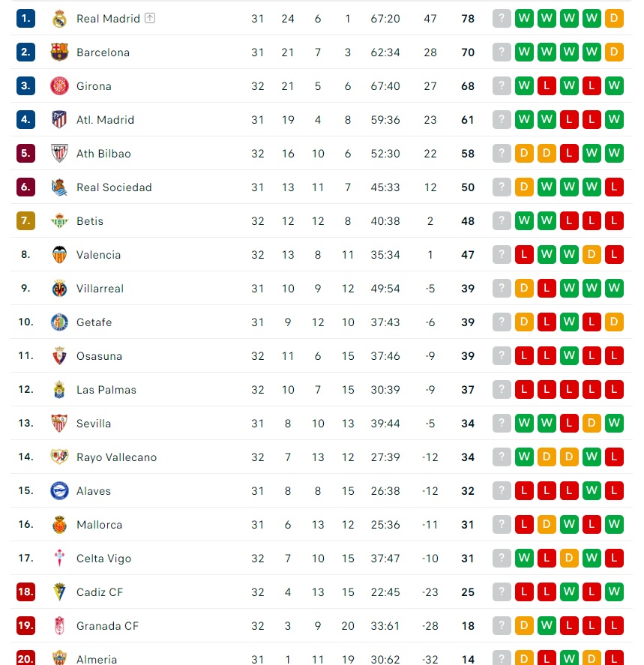644x665 pixels.
Task: Open the Rayo Vallecano team link
Action: [x=117, y=457]
